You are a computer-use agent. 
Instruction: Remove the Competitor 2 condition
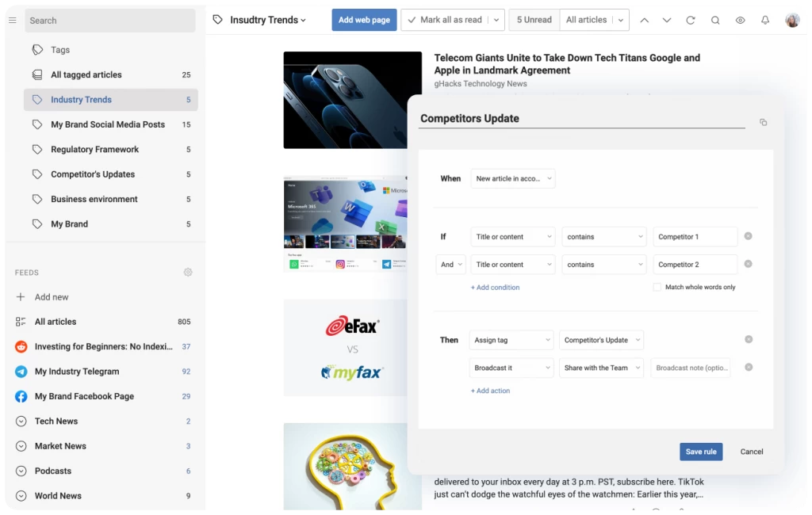point(749,264)
